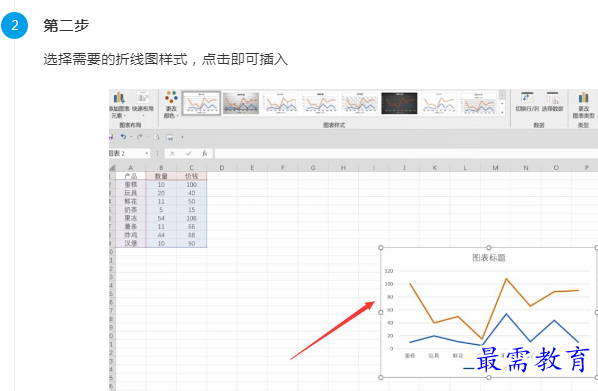Click the chart's bottom-left resize handle
The height and width of the screenshot is (391, 598).
(x=381, y=377)
